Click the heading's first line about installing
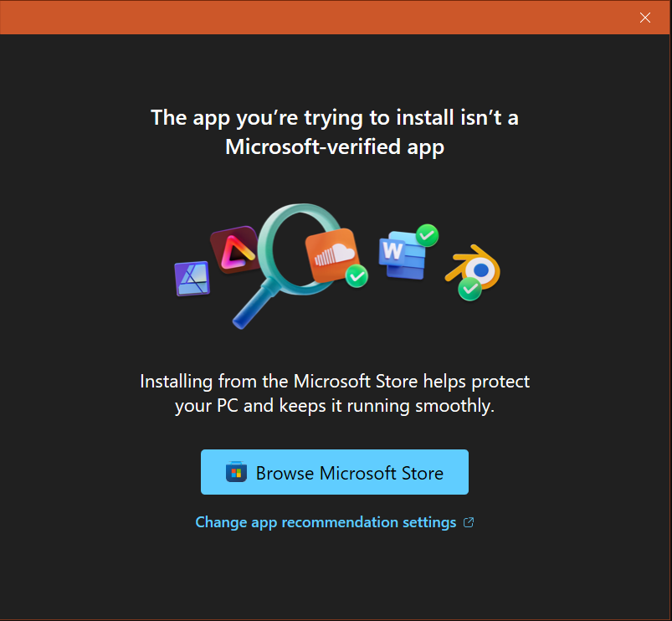The height and width of the screenshot is (621, 672). [x=335, y=117]
